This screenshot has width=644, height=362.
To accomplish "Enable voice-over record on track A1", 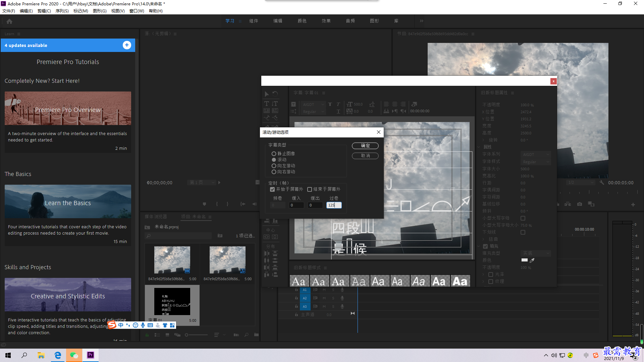I will [342, 290].
